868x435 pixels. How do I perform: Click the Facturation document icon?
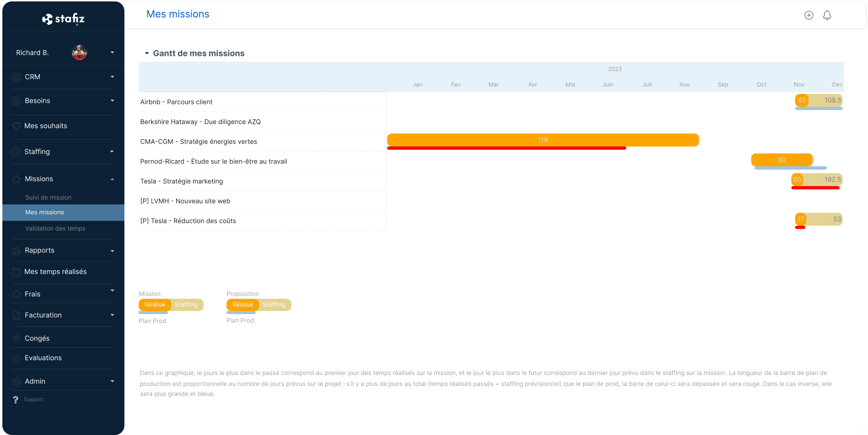tap(16, 315)
